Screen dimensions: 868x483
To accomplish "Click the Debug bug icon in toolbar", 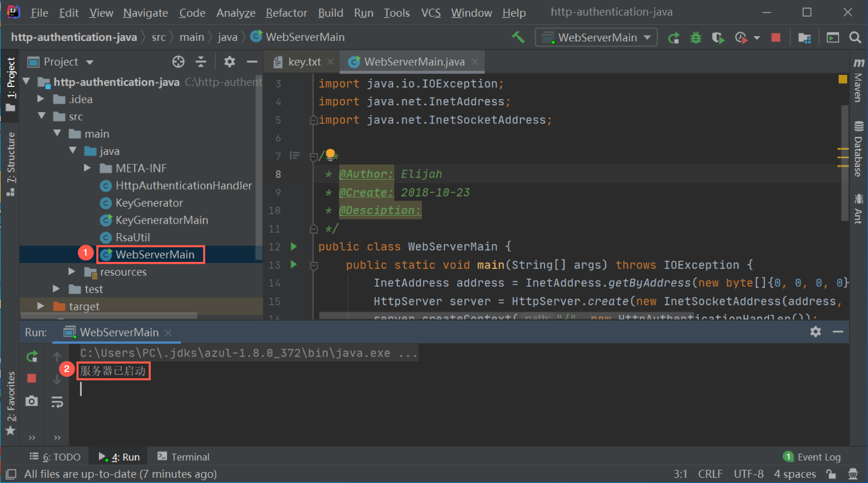I will 696,38.
